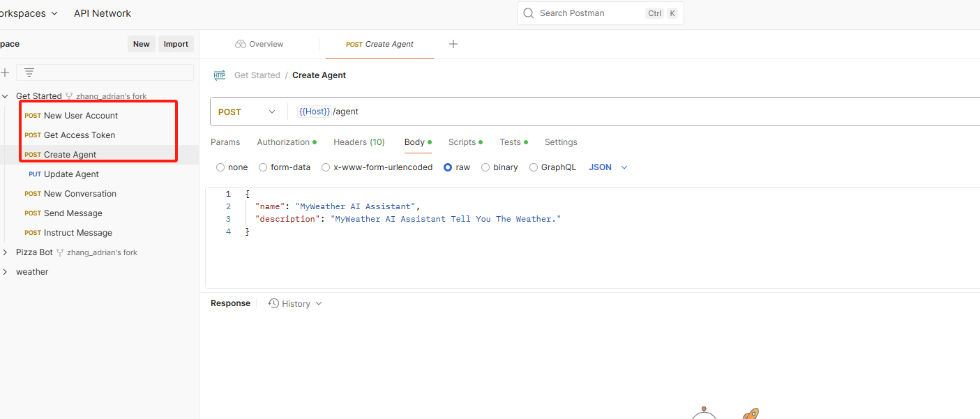Click the request URL field with /agent
The image size is (980, 419).
click(x=635, y=112)
